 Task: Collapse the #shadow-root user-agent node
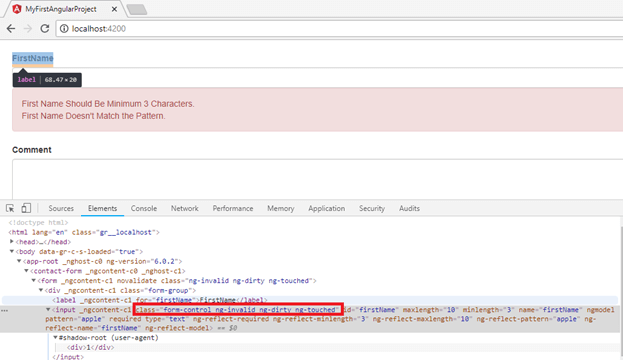[x=55, y=337]
